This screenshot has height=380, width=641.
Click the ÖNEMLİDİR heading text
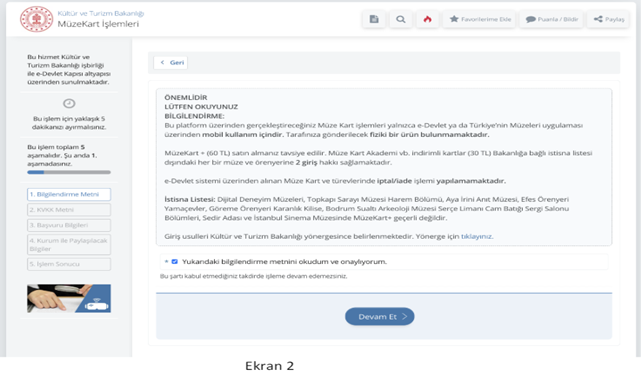[186, 97]
